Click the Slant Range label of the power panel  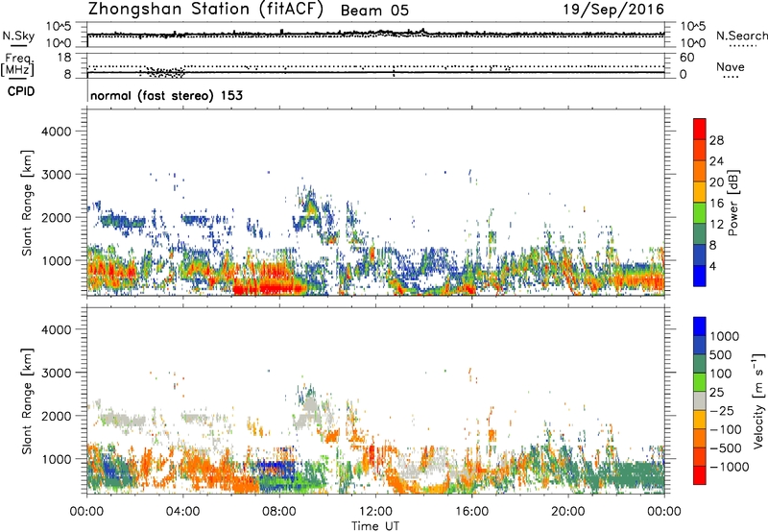(x=27, y=203)
